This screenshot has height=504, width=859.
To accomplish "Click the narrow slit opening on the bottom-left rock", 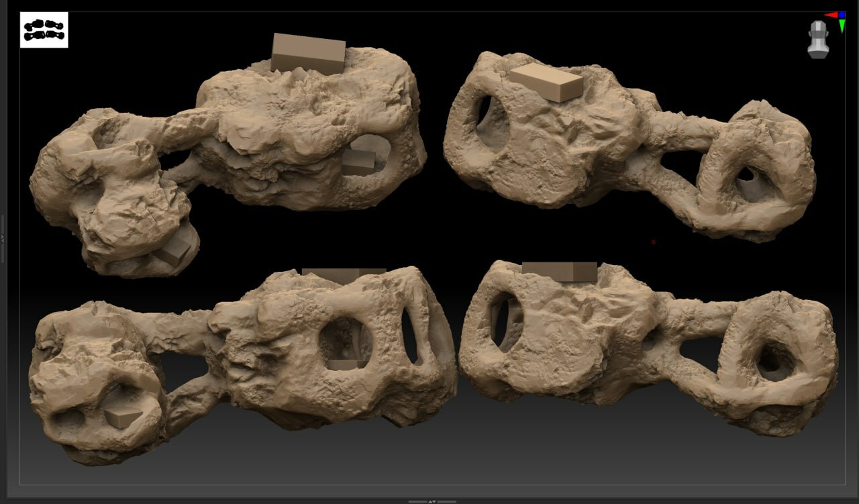I will pos(410,334).
